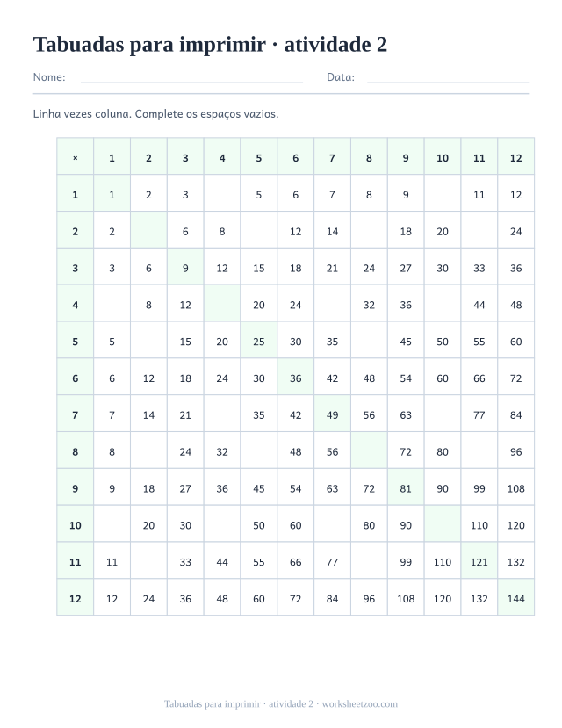Click the Nome input line
562x728 pixels.
click(x=191, y=77)
